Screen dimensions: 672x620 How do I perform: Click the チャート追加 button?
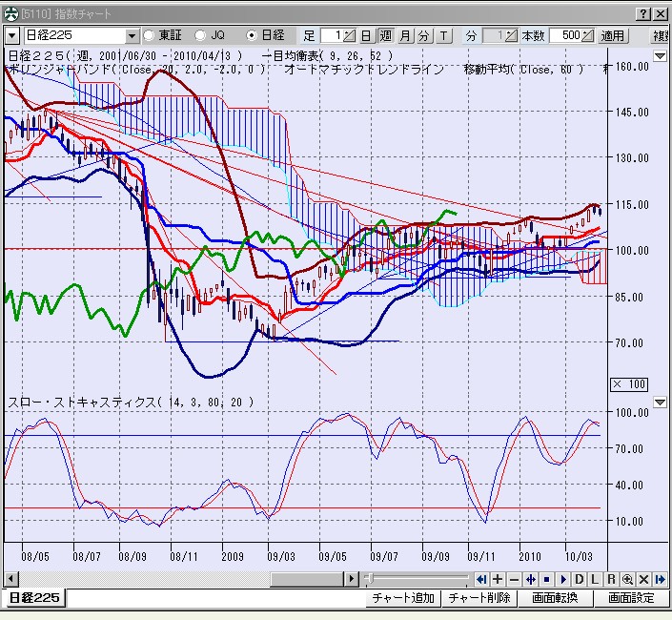point(403,598)
